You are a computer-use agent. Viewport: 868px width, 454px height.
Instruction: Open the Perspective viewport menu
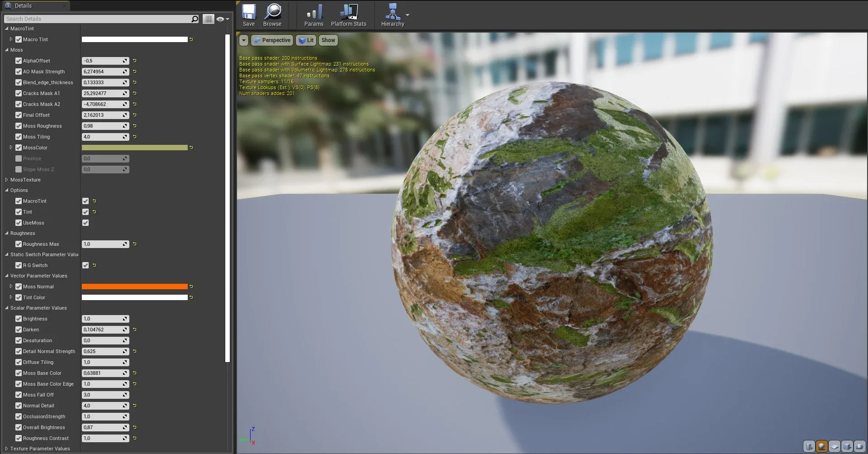click(x=272, y=40)
